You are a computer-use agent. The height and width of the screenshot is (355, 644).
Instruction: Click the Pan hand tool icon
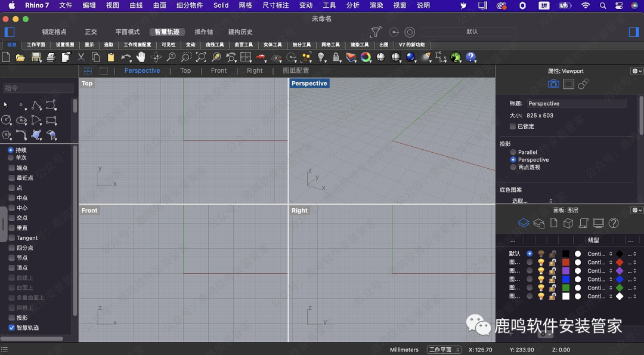(141, 57)
